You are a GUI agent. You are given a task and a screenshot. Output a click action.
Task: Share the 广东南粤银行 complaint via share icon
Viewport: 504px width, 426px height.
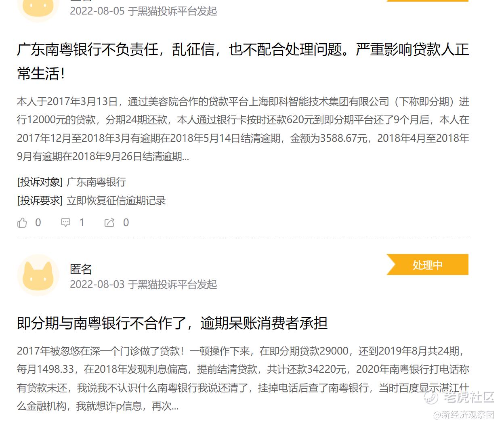[109, 222]
